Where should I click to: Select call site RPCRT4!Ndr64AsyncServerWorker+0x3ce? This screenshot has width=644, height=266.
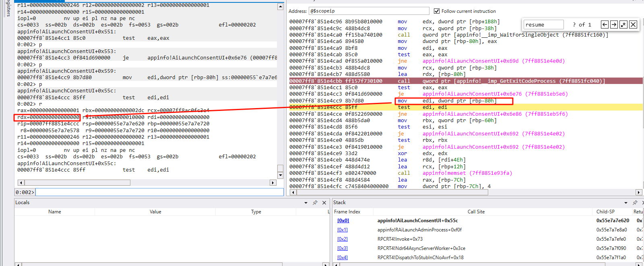click(421, 248)
